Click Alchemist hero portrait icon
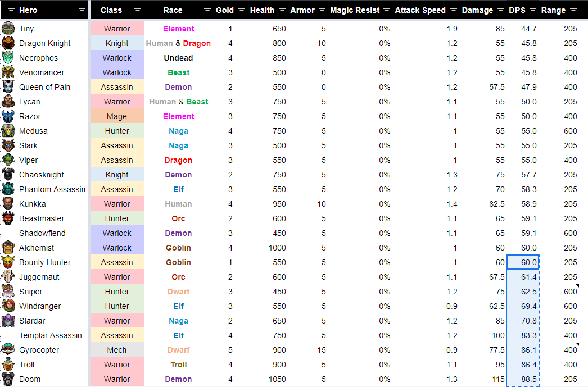This screenshot has height=387, width=588. tap(8, 248)
